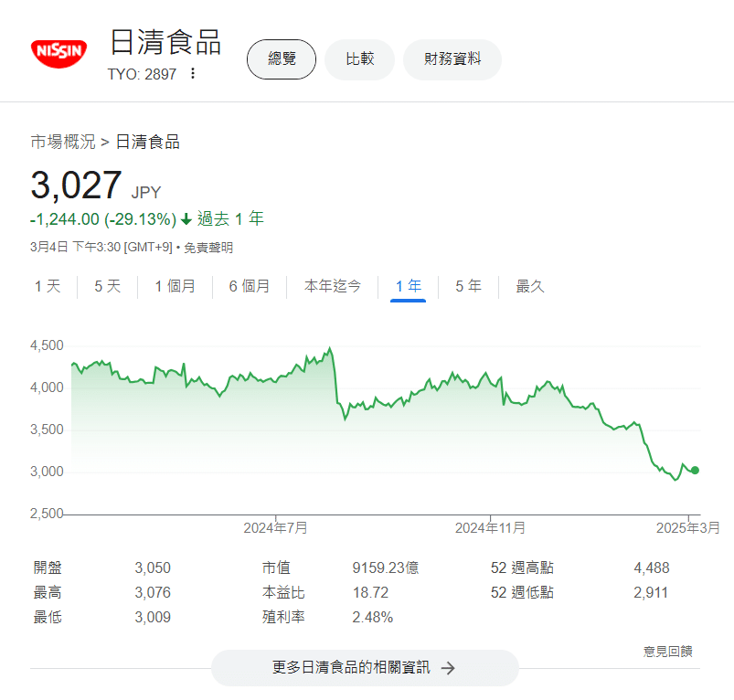Screen dimensions: 734x700
Task: Click the 市值 value 9159.23億
Action: [x=385, y=567]
